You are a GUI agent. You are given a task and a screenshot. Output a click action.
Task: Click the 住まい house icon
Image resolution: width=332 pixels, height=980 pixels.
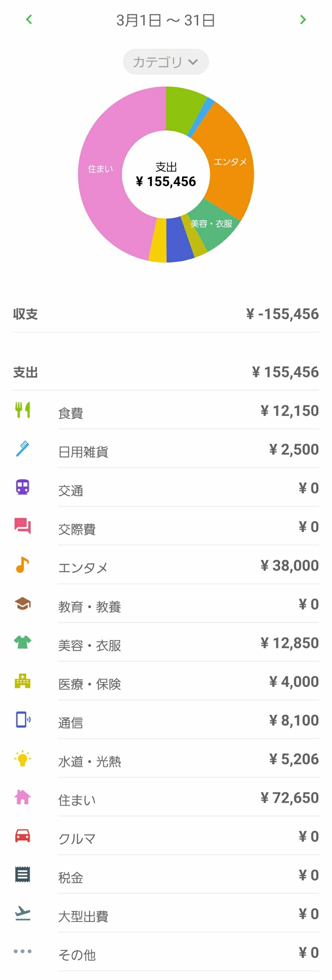(23, 797)
